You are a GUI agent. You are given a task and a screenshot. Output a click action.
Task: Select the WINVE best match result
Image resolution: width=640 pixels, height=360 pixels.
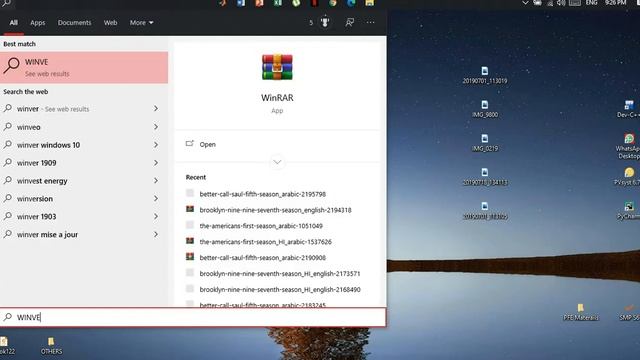[84, 67]
